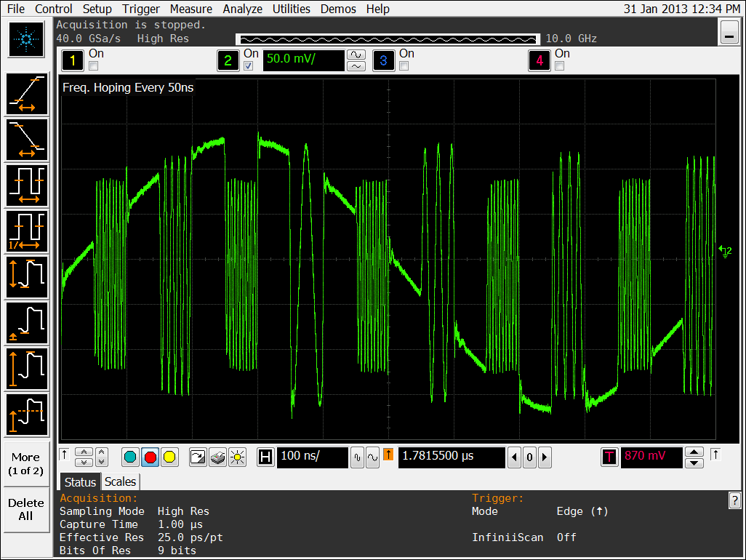The image size is (746, 560).
Task: Click the print screen icon
Action: point(218,457)
